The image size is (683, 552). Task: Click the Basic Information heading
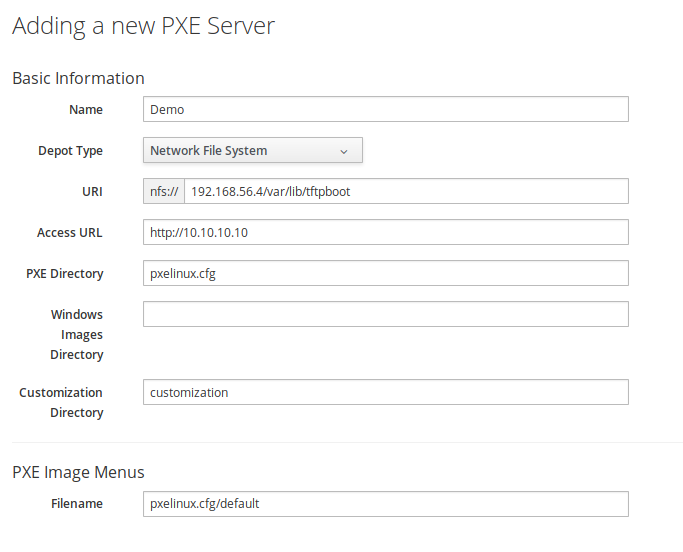[78, 78]
